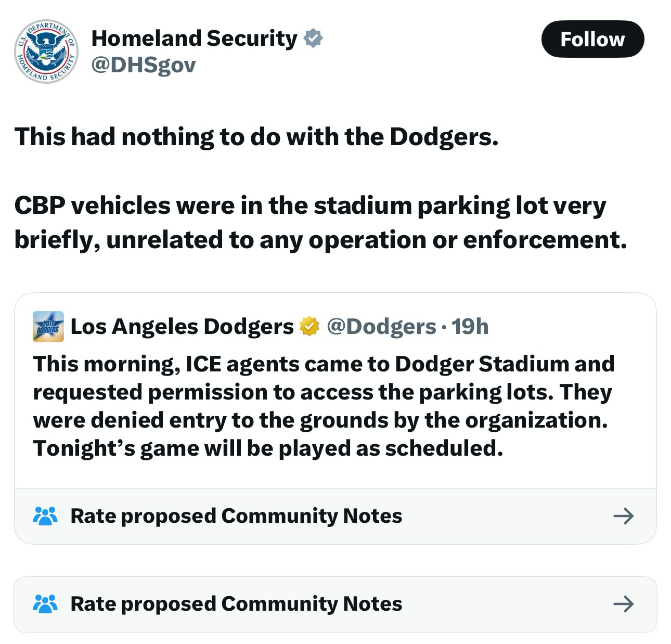Follow the arrow in the quoted tweet's notes row
671x644 pixels.
623,516
